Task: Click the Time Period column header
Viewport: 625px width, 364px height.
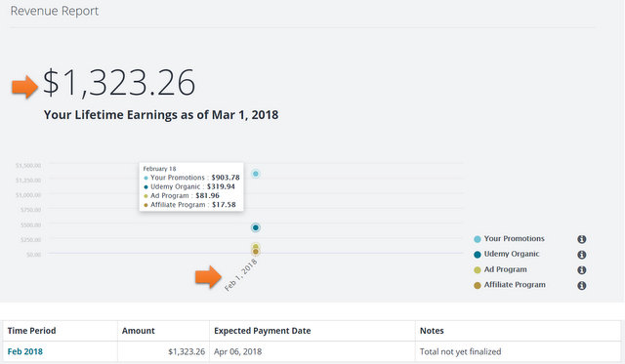Action: (32, 331)
